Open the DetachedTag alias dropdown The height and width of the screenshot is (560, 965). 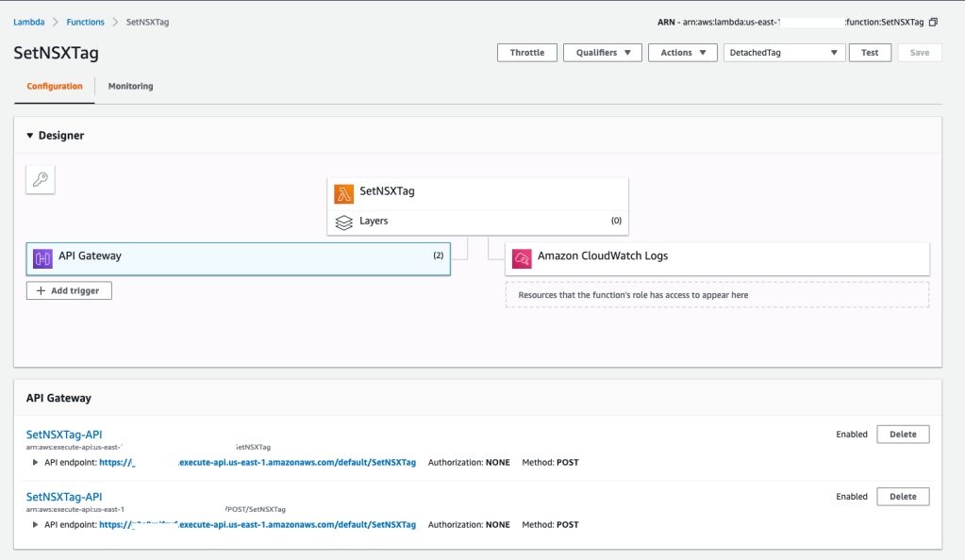tap(784, 52)
